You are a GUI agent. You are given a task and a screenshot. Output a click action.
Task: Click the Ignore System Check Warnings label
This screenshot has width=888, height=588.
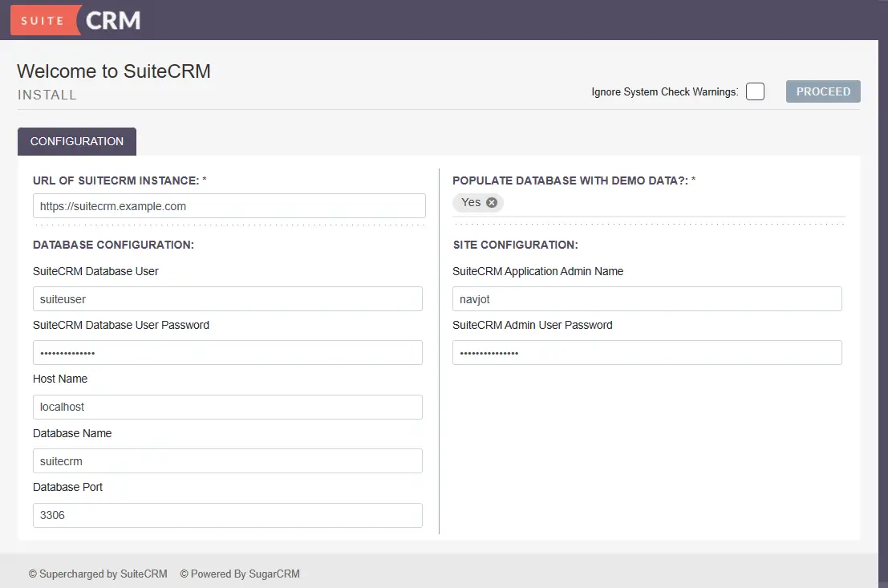point(665,91)
